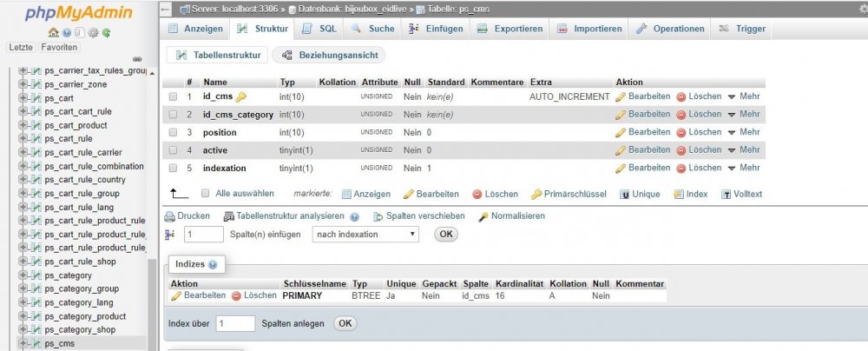Open the SQL tab

click(x=319, y=29)
